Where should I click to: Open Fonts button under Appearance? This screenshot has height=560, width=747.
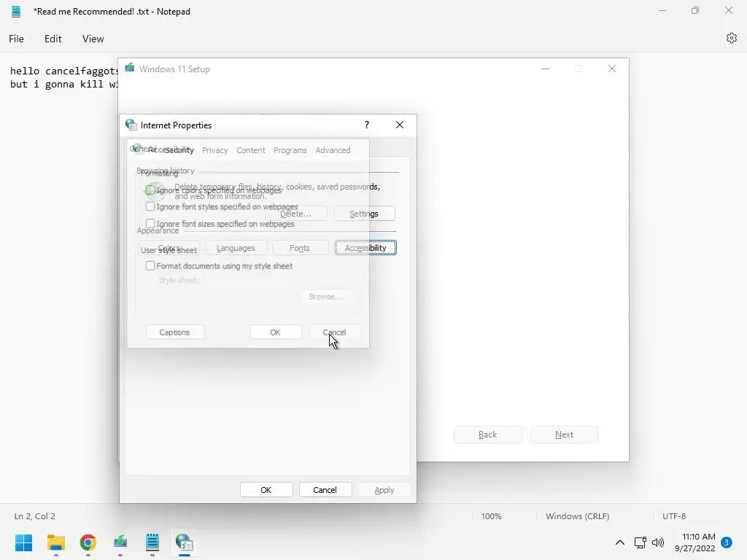click(x=300, y=248)
